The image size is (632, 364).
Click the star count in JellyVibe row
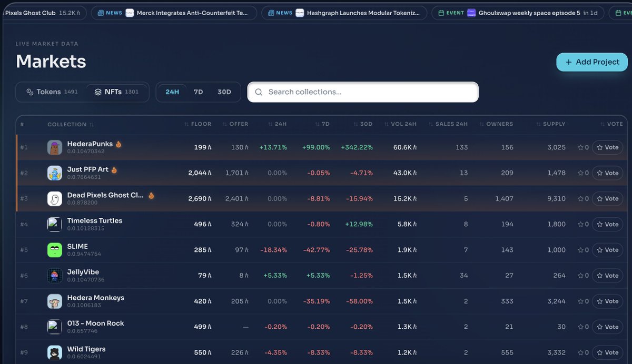pyautogui.click(x=583, y=276)
